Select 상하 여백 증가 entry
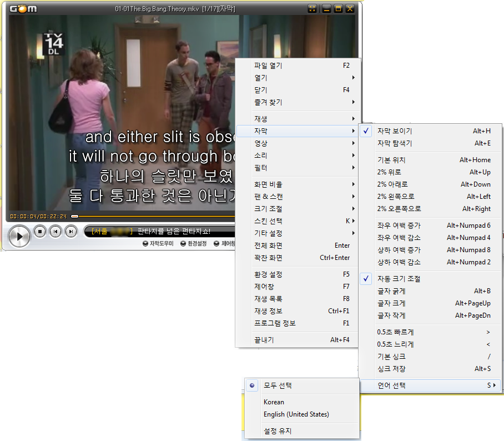Image resolution: width=504 pixels, height=441 pixels. (430, 250)
